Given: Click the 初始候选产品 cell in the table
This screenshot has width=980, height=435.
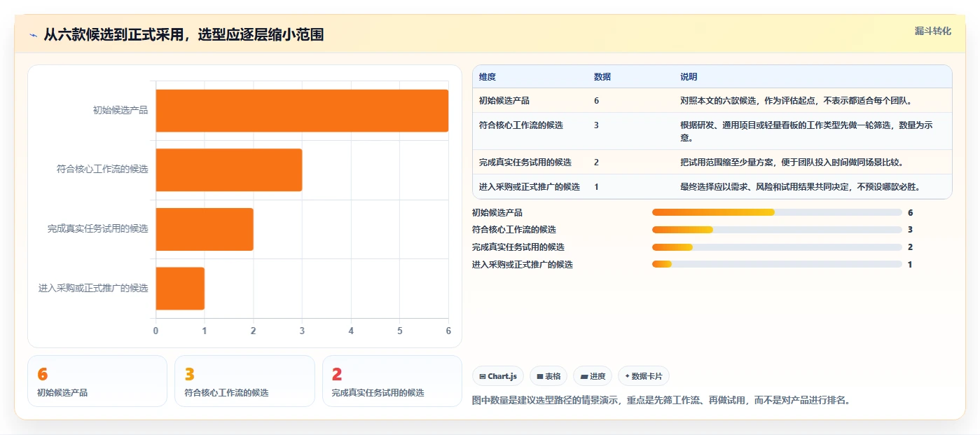Looking at the screenshot, I should 504,101.
